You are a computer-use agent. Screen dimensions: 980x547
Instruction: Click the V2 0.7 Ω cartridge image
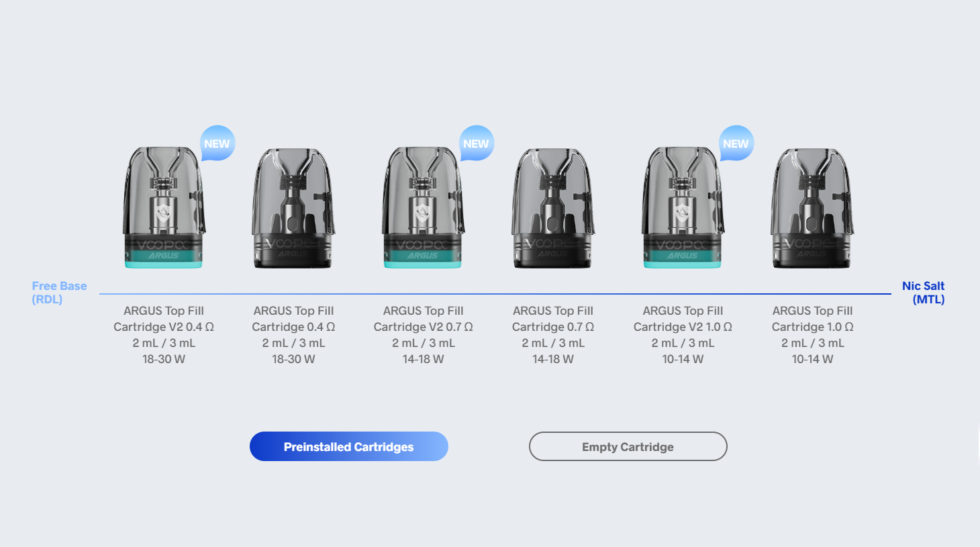coord(423,207)
